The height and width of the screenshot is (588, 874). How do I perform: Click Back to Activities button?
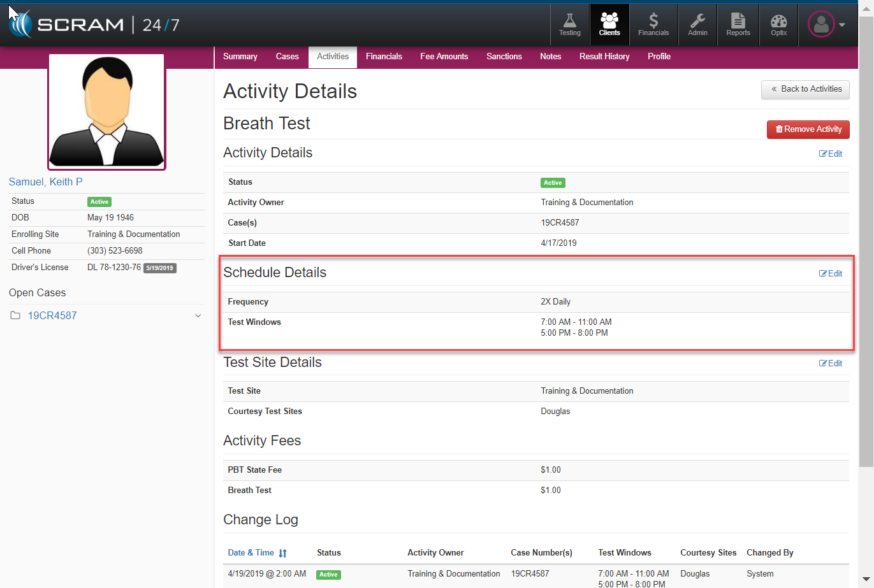pyautogui.click(x=806, y=89)
